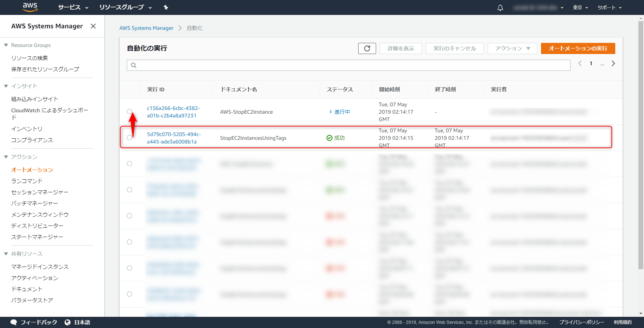Screen dimensions: 644x328
Task: Select radio button for AWS-StopEC2Instance execution
Action: pos(129,111)
